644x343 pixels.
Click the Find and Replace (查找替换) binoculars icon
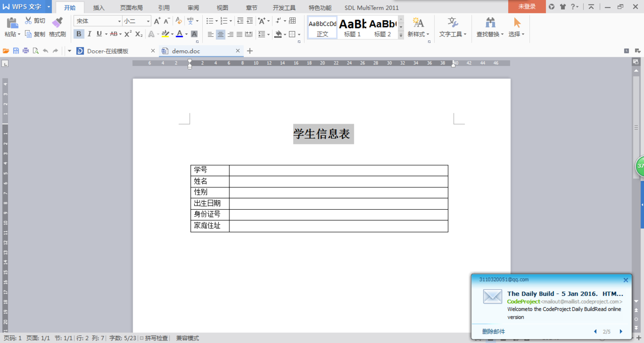[x=491, y=23]
